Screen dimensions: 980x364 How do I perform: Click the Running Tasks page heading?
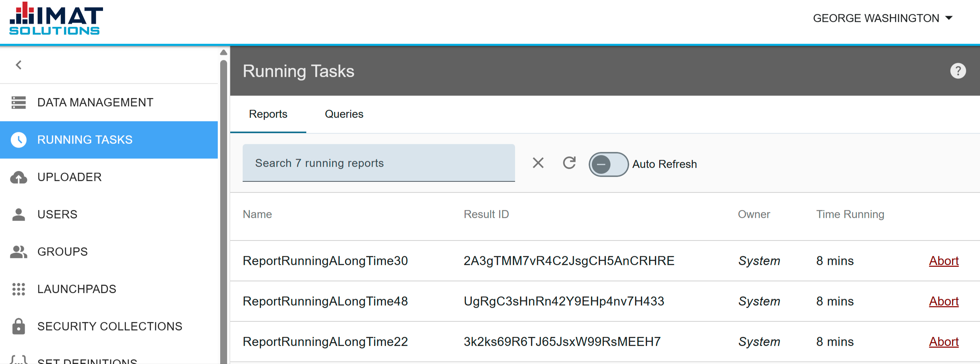tap(298, 71)
